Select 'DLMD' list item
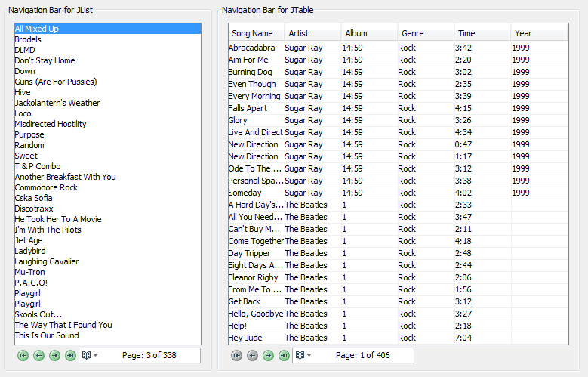Screen dimensions: 588x377 (108, 50)
